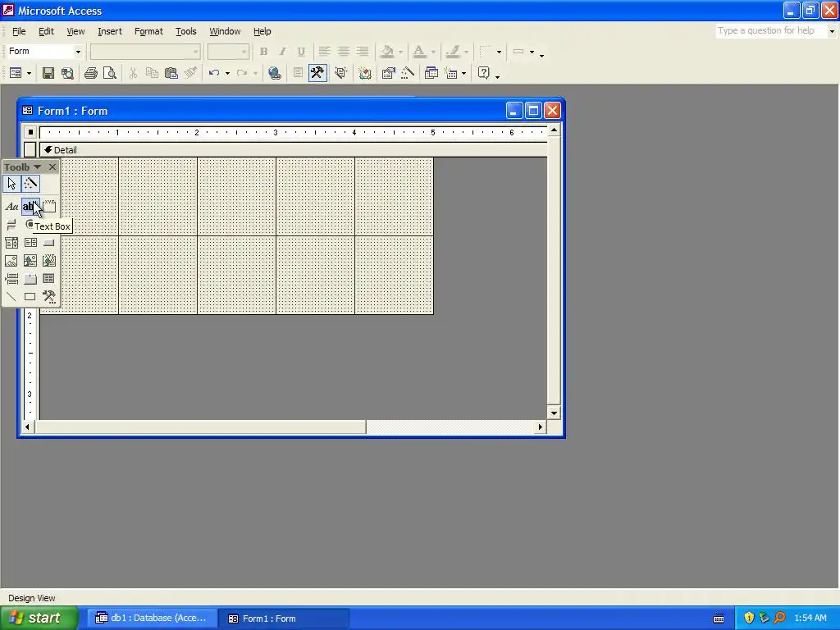Click the Undo arrow icon

pos(214,73)
